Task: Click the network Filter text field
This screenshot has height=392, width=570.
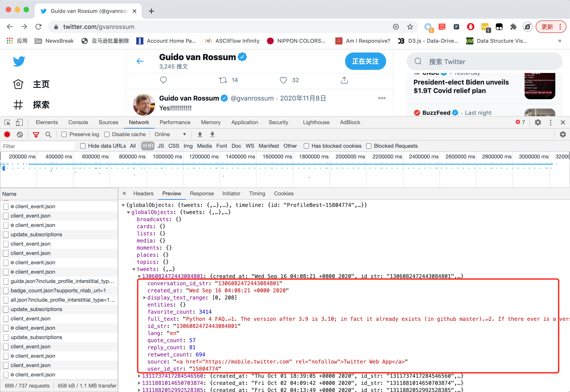Action: click(38, 146)
